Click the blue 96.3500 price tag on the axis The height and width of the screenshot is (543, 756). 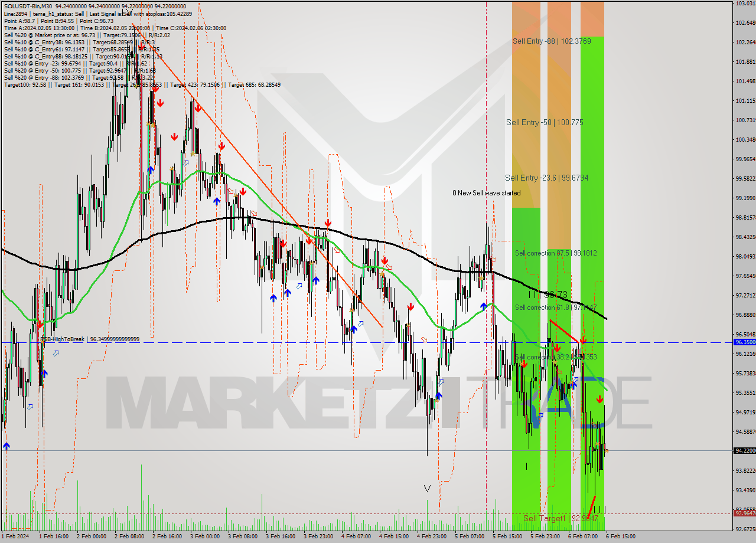click(744, 342)
